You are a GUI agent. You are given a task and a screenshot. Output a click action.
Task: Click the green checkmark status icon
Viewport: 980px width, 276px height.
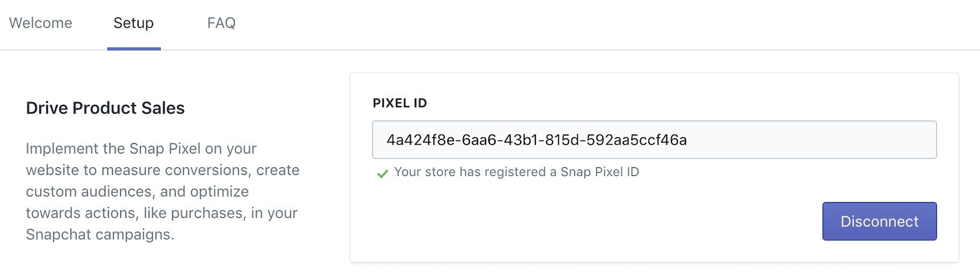383,173
